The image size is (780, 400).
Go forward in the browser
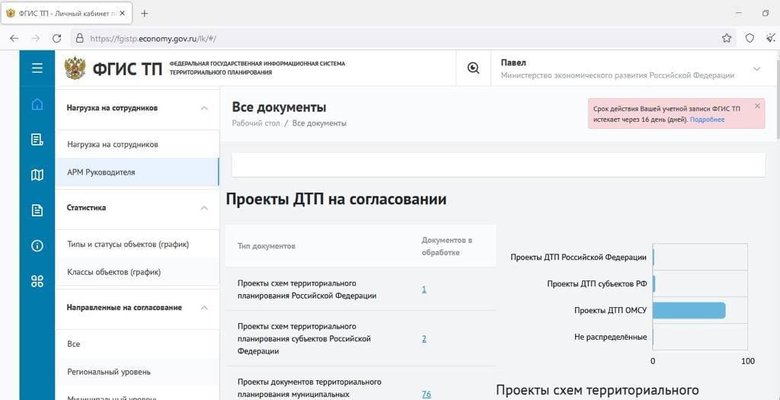pos(35,38)
